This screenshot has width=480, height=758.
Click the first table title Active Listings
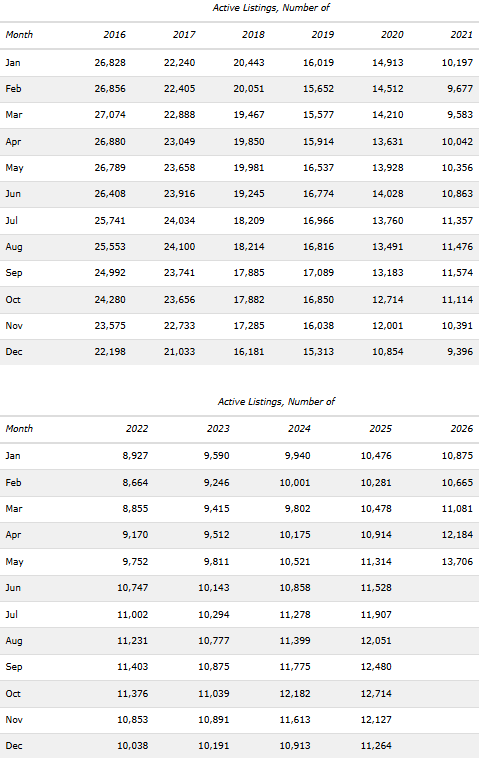[x=271, y=8]
